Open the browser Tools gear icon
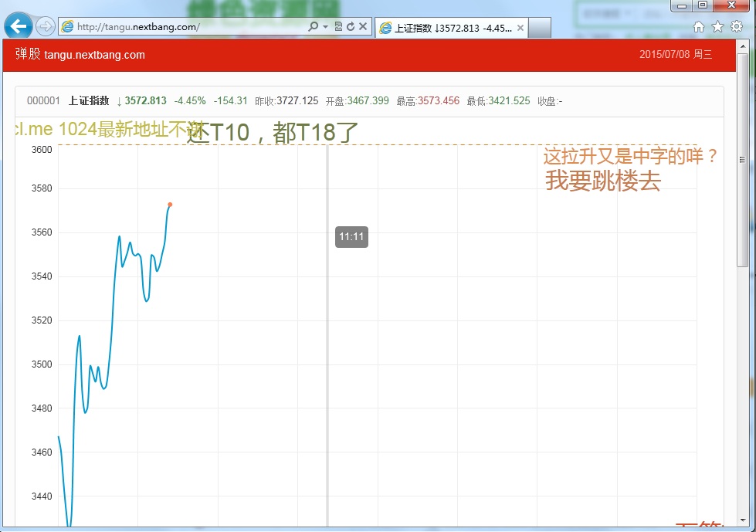Viewport: 756px width, 532px height. pyautogui.click(x=737, y=27)
